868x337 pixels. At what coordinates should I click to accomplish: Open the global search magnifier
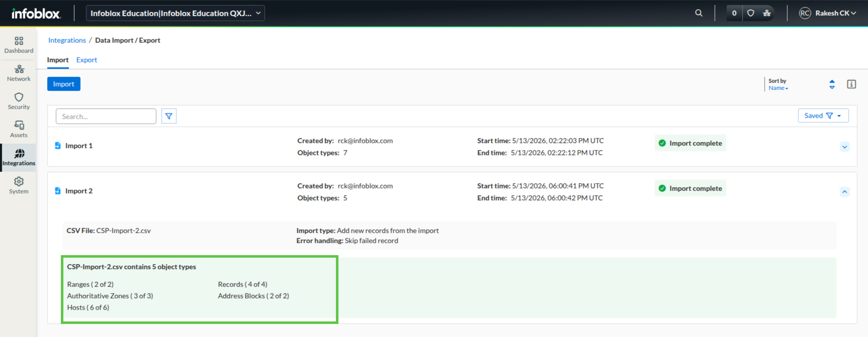coord(699,13)
